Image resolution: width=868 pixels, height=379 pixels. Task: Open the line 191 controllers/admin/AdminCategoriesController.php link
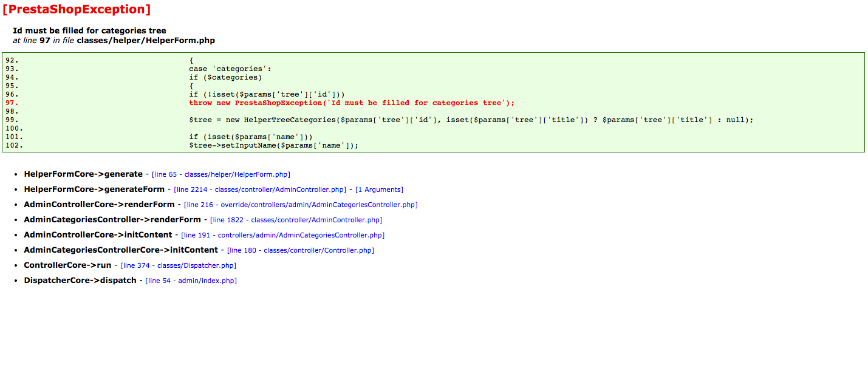click(283, 235)
